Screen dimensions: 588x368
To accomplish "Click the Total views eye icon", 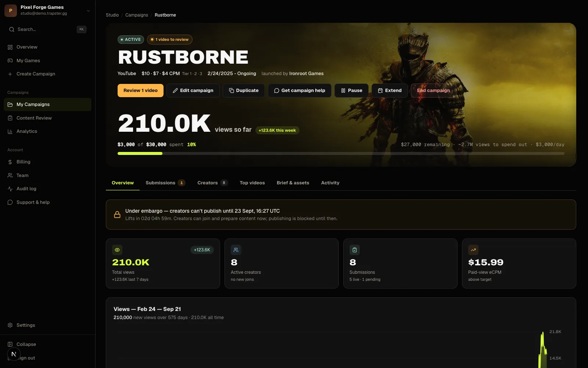I will coord(117,250).
